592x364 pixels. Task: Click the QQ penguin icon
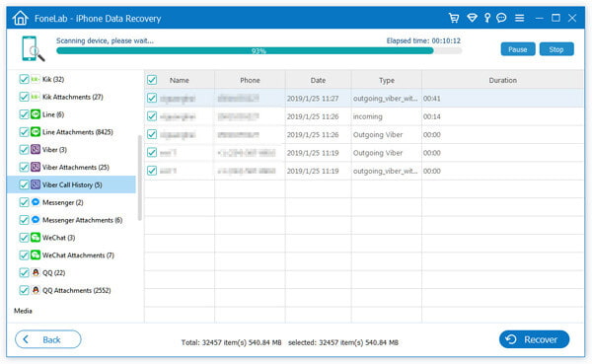tap(36, 272)
